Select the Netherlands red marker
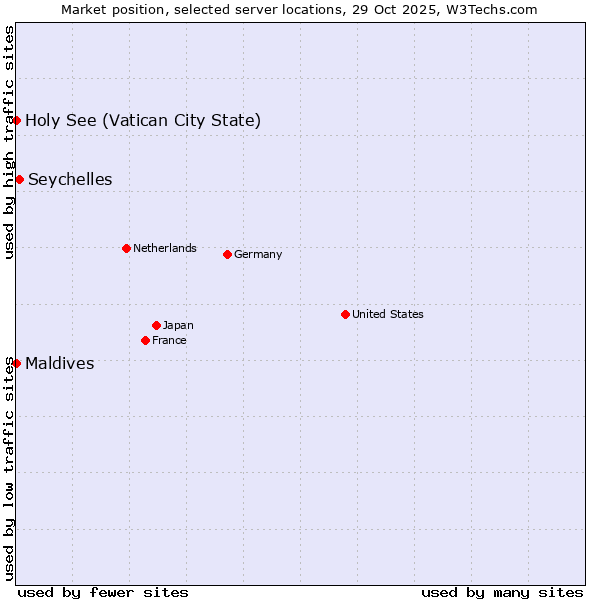600x600 pixels. (x=126, y=248)
